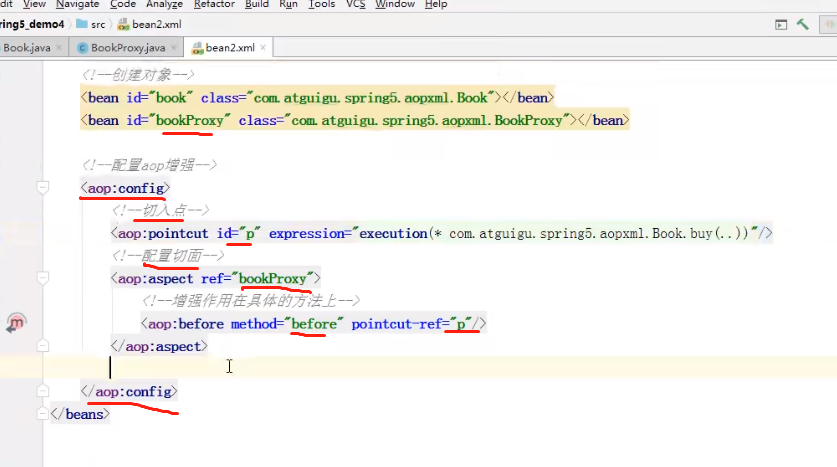
Task: Click "bookProxy" in the bean id attribute
Action: 189,121
